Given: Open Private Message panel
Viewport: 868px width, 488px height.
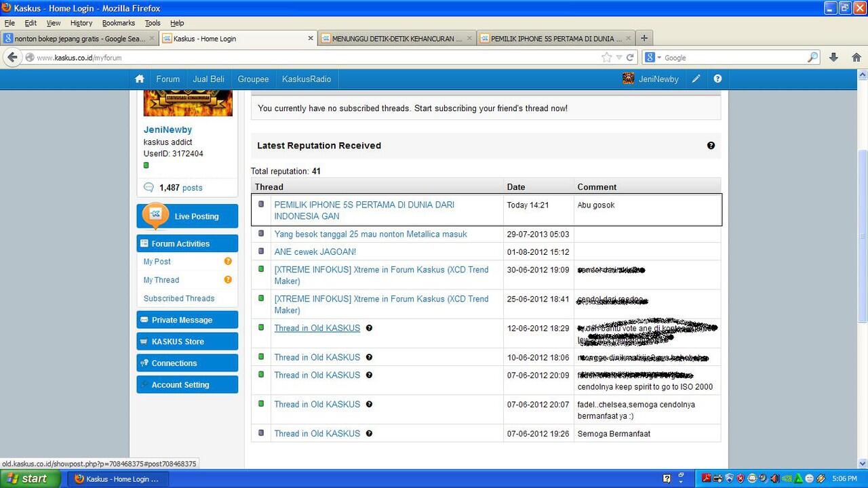Looking at the screenshot, I should pos(187,320).
